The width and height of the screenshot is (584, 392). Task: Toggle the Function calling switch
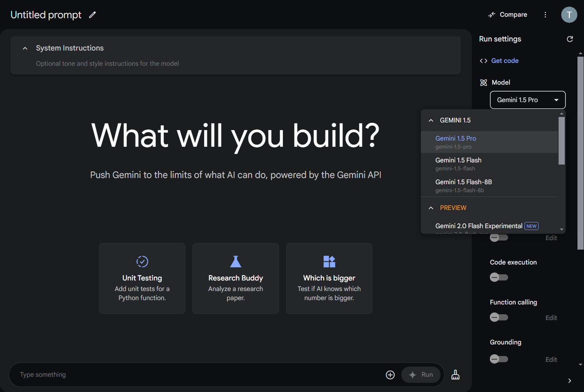499,317
